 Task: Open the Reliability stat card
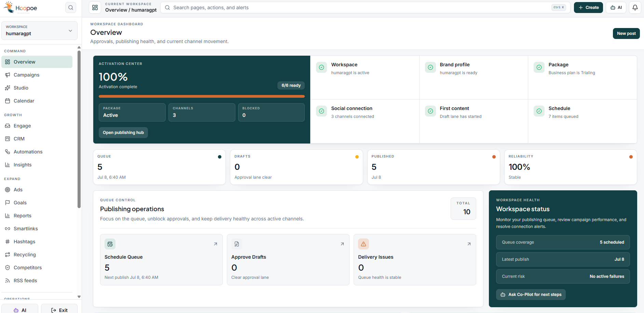(x=571, y=167)
